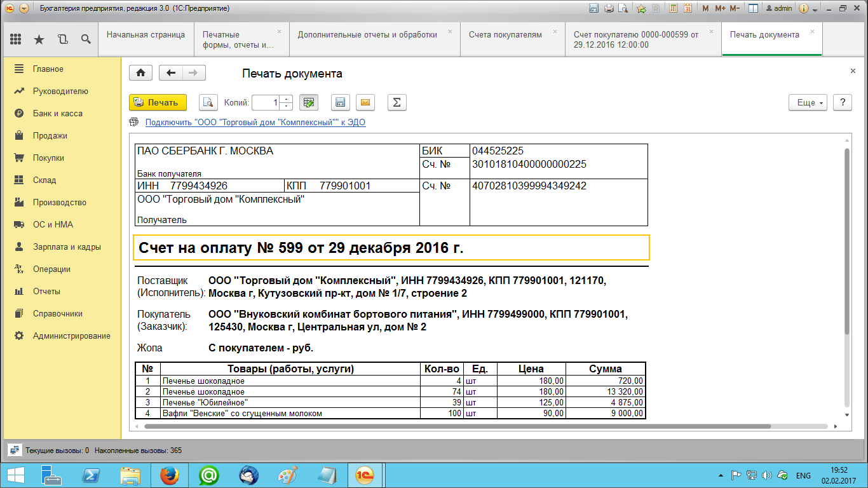Navigate forward with the right arrow button
The height and width of the screenshot is (488, 868).
tap(194, 73)
